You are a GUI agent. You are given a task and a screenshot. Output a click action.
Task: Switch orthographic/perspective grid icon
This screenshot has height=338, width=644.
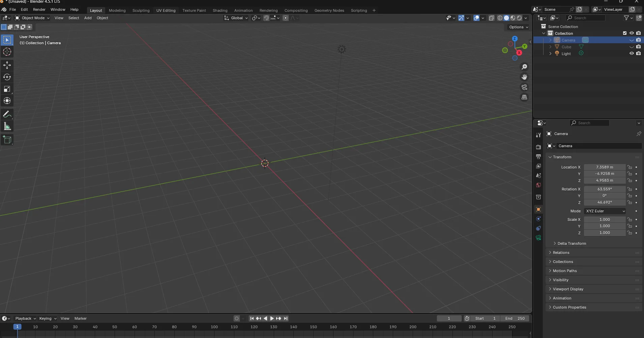(x=524, y=97)
